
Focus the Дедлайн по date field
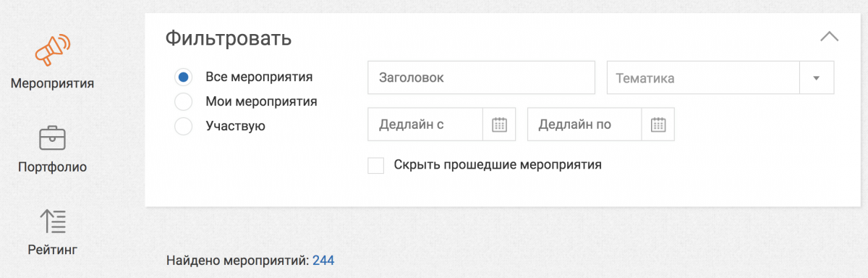coord(585,125)
